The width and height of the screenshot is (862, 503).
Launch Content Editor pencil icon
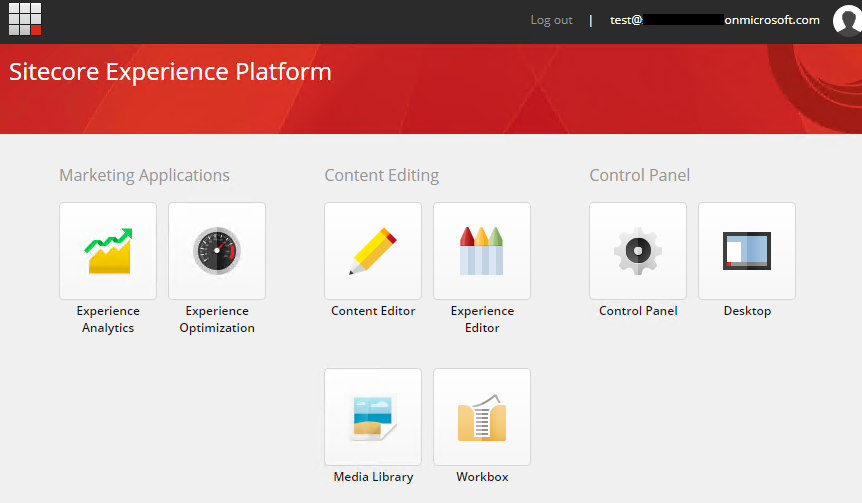pyautogui.click(x=373, y=251)
